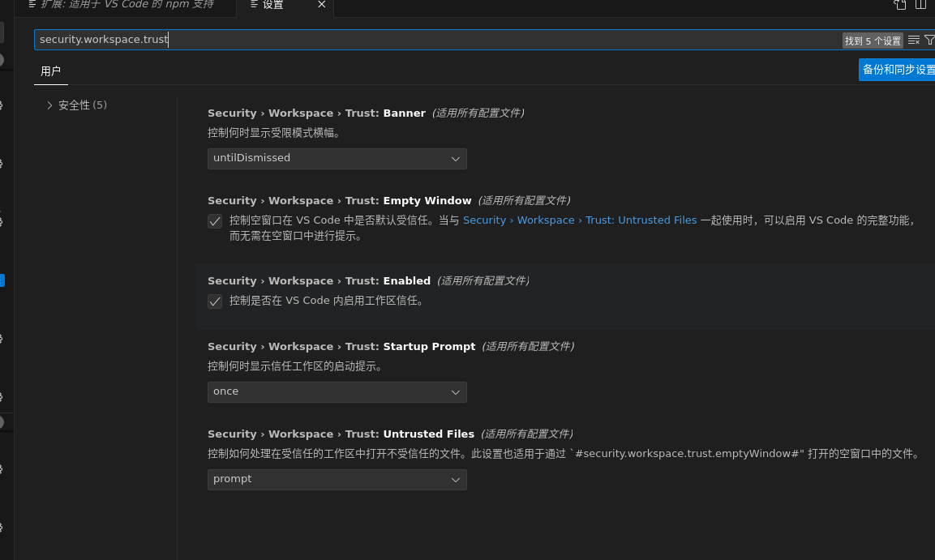Toggle the Trust: Enabled checkbox
Screen dimensions: 935x560
click(x=215, y=301)
